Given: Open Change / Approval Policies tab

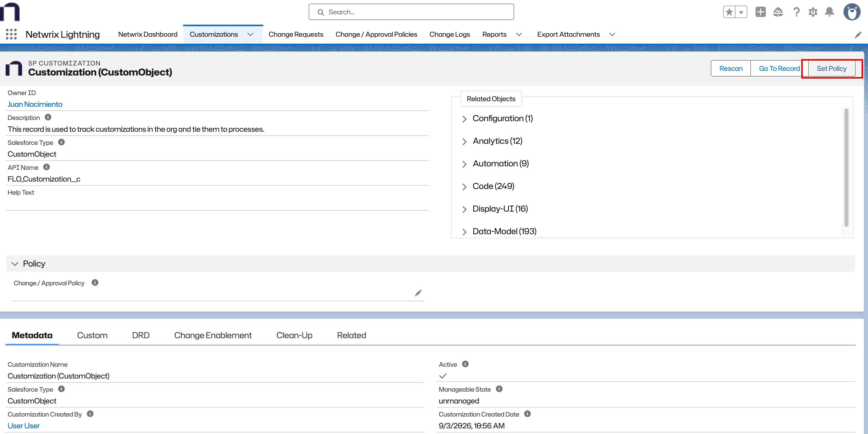Looking at the screenshot, I should coord(376,34).
